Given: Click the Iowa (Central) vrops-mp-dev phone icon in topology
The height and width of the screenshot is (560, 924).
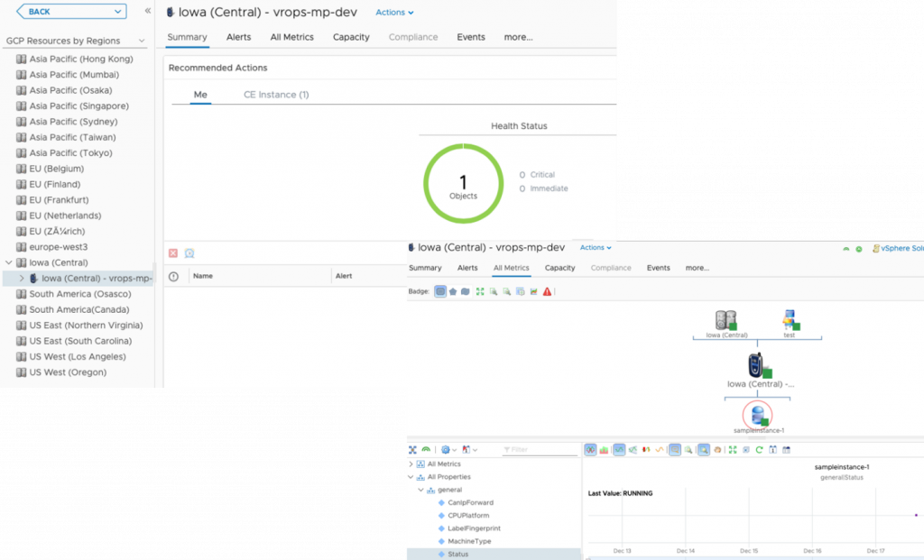Looking at the screenshot, I should [x=756, y=365].
